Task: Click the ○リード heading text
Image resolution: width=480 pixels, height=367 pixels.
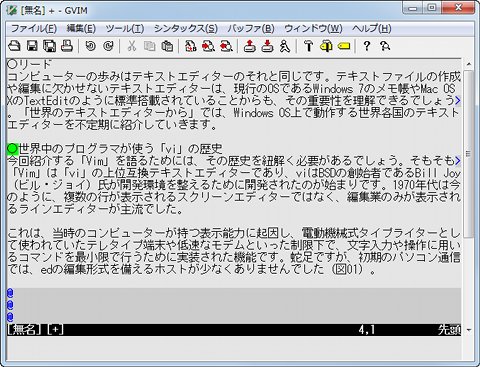Action: [29, 64]
